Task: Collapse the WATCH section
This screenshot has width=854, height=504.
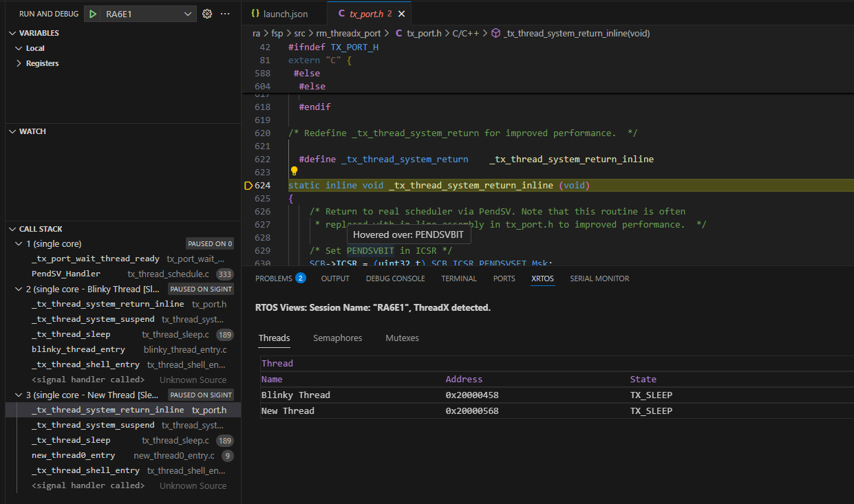Action: coord(12,131)
